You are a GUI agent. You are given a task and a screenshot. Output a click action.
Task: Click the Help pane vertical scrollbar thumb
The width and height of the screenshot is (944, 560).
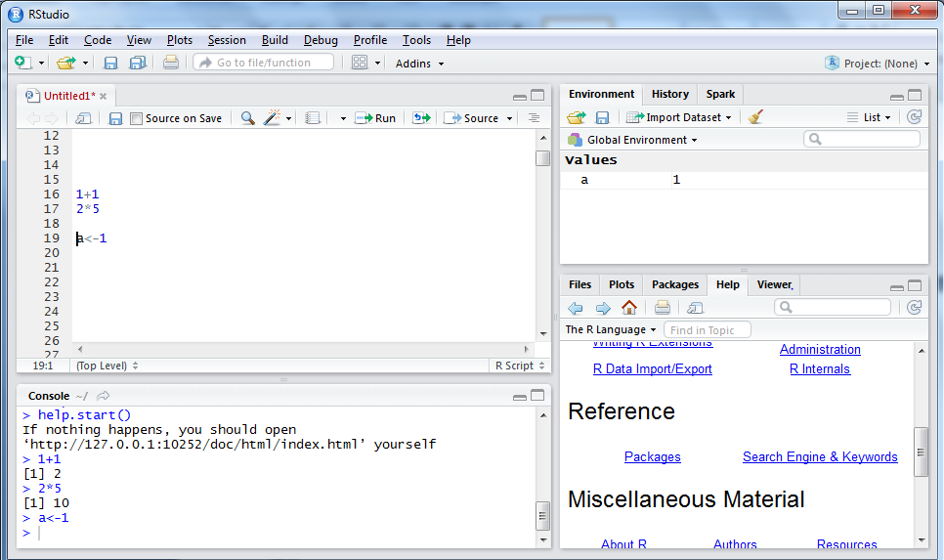921,452
